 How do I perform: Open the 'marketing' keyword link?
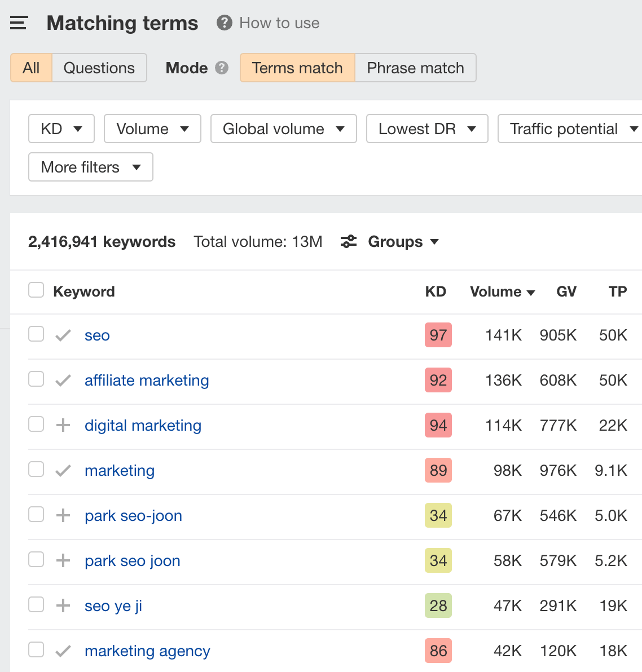[119, 470]
